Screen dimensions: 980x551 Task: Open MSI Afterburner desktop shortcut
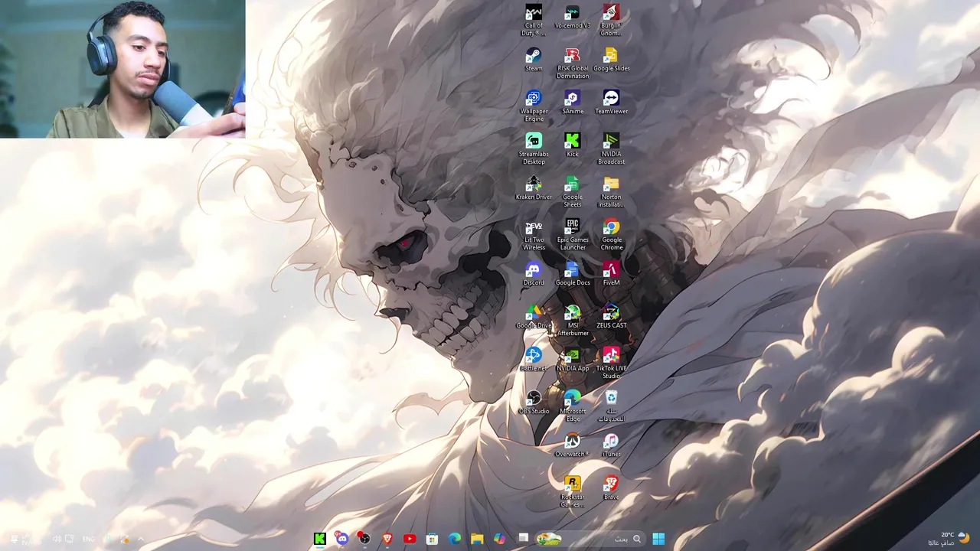[573, 321]
